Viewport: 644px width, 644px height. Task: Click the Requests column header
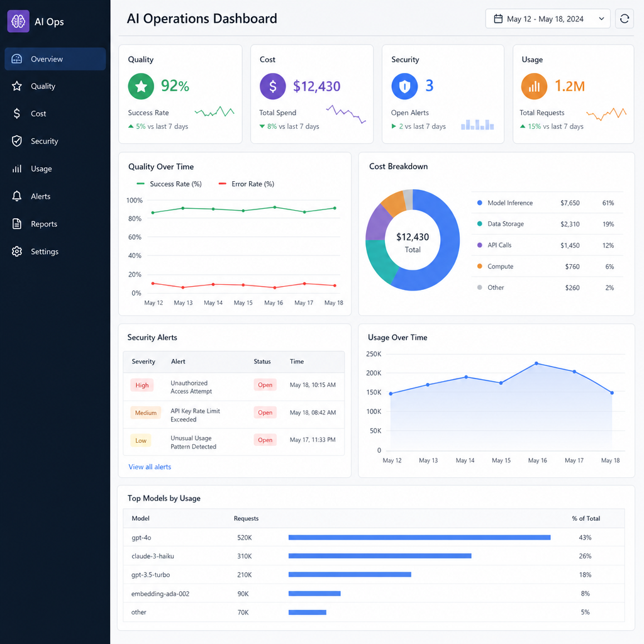pyautogui.click(x=246, y=518)
